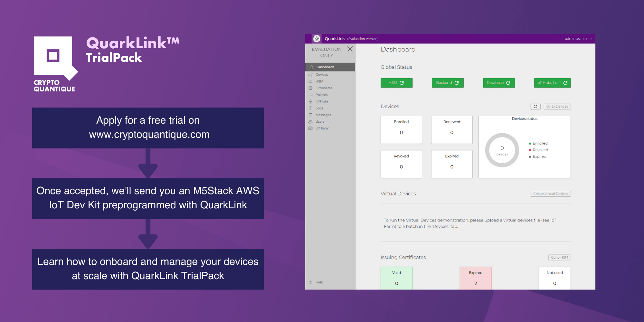Click the HSM cloud icon in sidebar

(310, 81)
